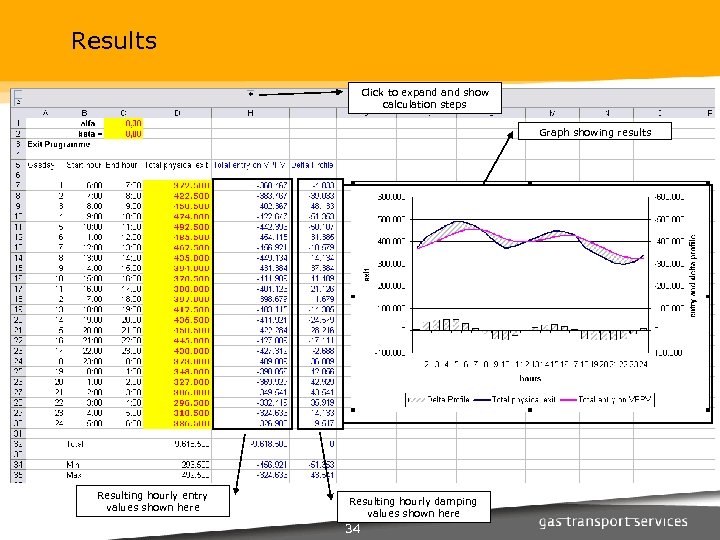Click the 'entry and delta profile' axis title
The image size is (720, 540).
(692, 276)
